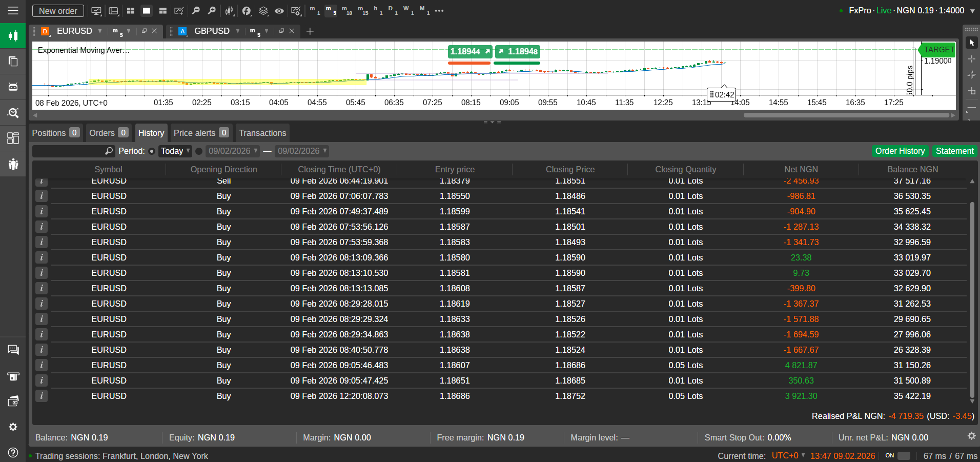The image size is (980, 462).
Task: Expand the FxPro account dropdown arrow
Action: point(972,11)
